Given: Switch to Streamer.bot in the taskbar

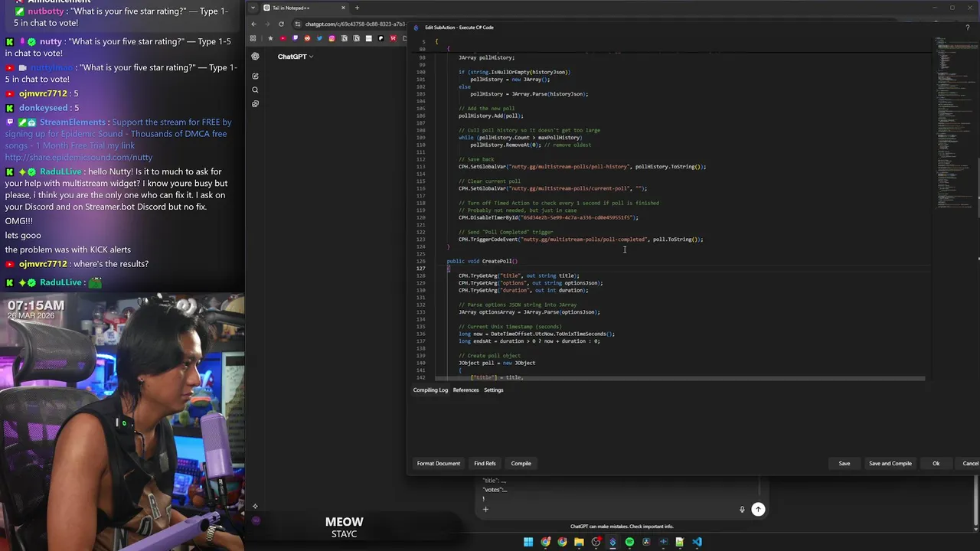Looking at the screenshot, I should pos(612,542).
